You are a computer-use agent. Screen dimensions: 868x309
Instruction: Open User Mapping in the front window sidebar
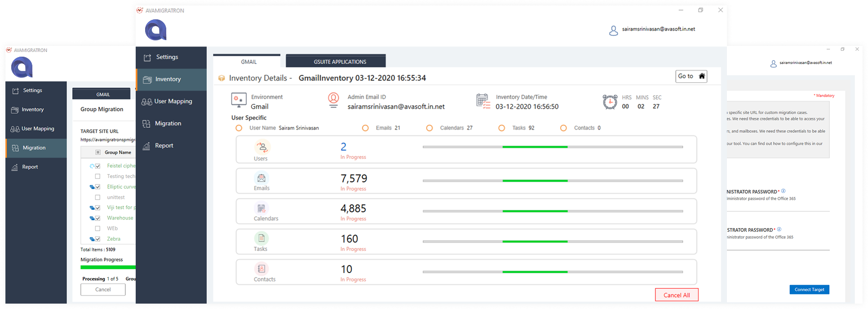click(x=171, y=102)
